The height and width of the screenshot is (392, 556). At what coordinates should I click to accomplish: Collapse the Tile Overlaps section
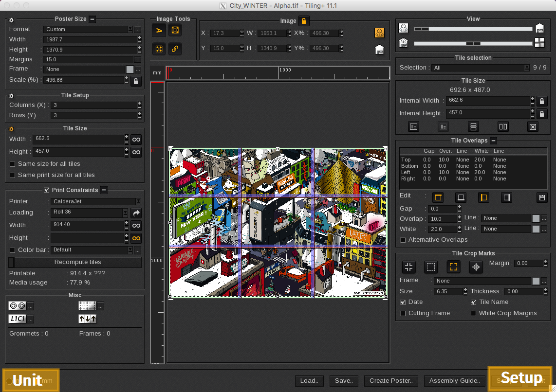(493, 141)
